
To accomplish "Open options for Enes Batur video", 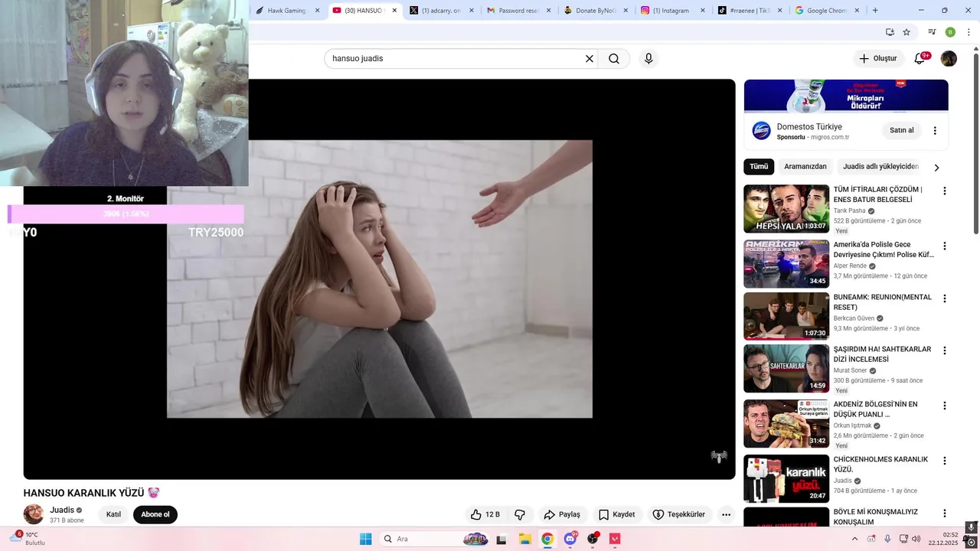I will click(945, 191).
